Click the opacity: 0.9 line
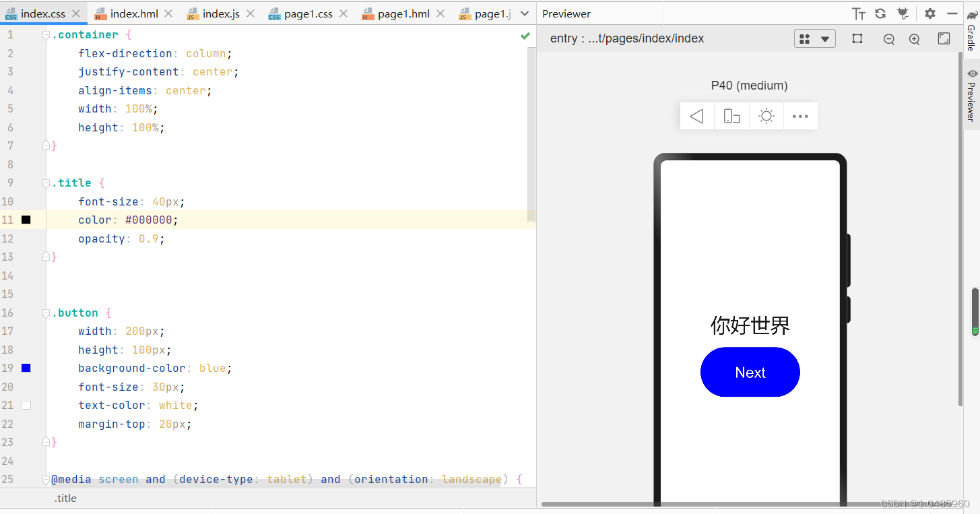Screen dimensions: 980x514 pyautogui.click(x=121, y=239)
